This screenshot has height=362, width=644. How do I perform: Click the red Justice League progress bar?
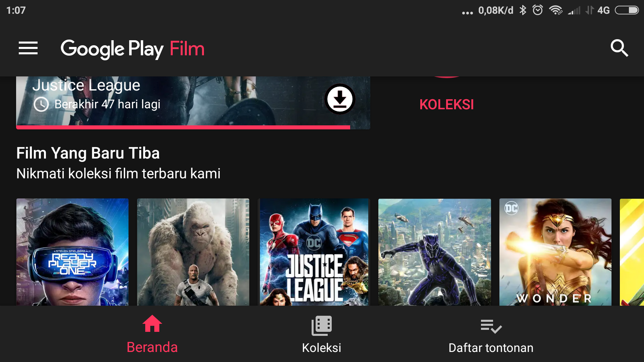coord(183,127)
